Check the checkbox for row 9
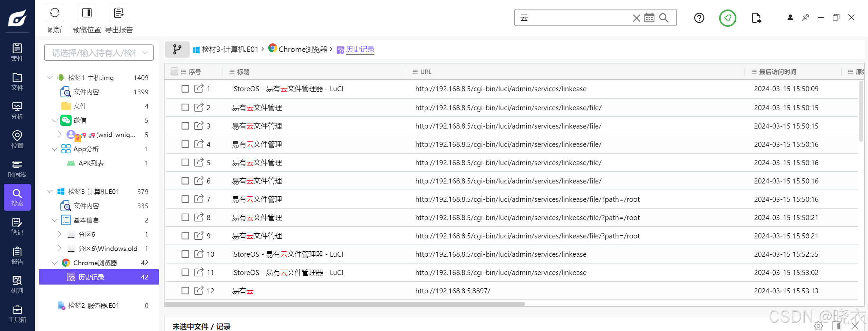Viewport: 868px width, 331px height. (185, 236)
